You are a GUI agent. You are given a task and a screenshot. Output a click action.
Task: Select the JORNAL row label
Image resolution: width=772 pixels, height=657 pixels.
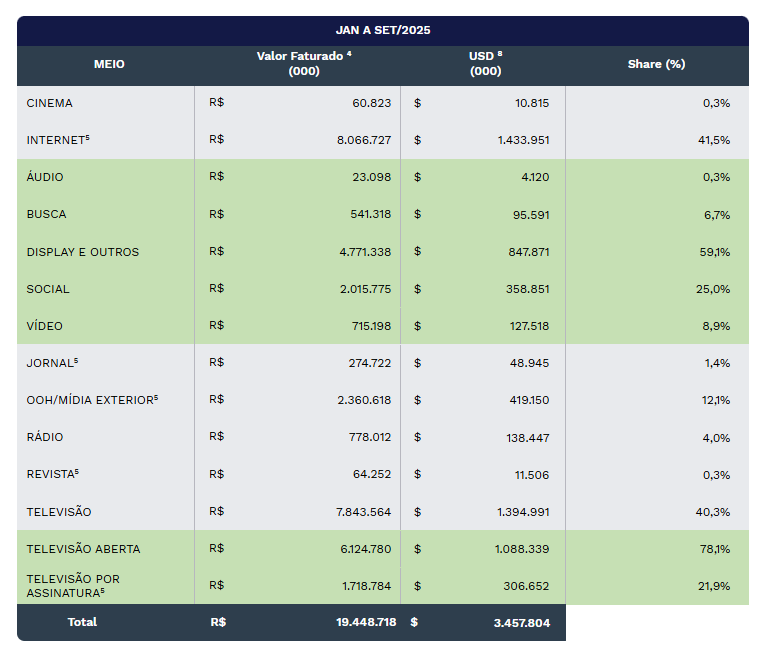tap(52, 363)
